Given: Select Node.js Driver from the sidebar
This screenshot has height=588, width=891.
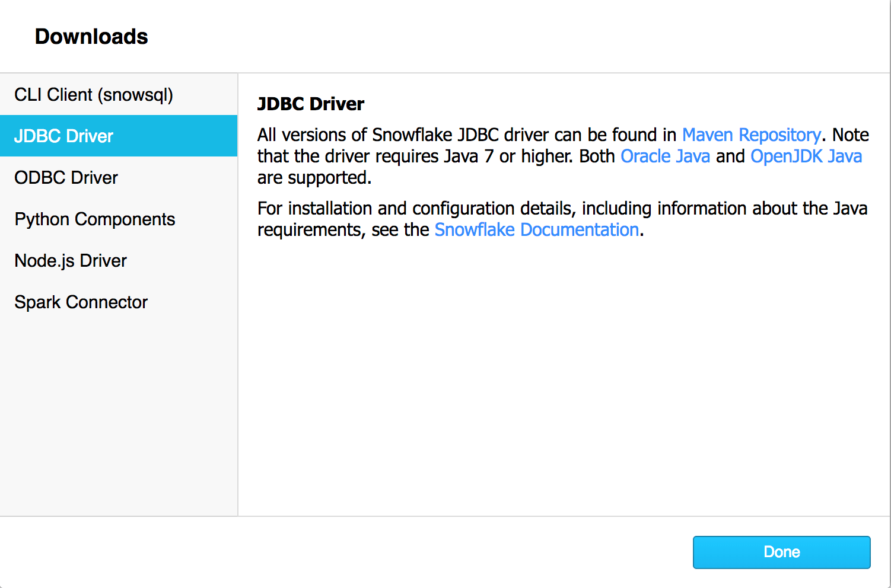Looking at the screenshot, I should click(x=70, y=260).
